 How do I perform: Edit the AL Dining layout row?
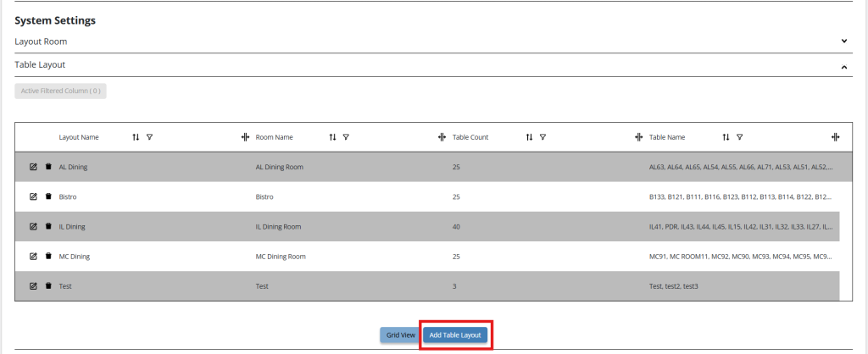[x=33, y=167]
